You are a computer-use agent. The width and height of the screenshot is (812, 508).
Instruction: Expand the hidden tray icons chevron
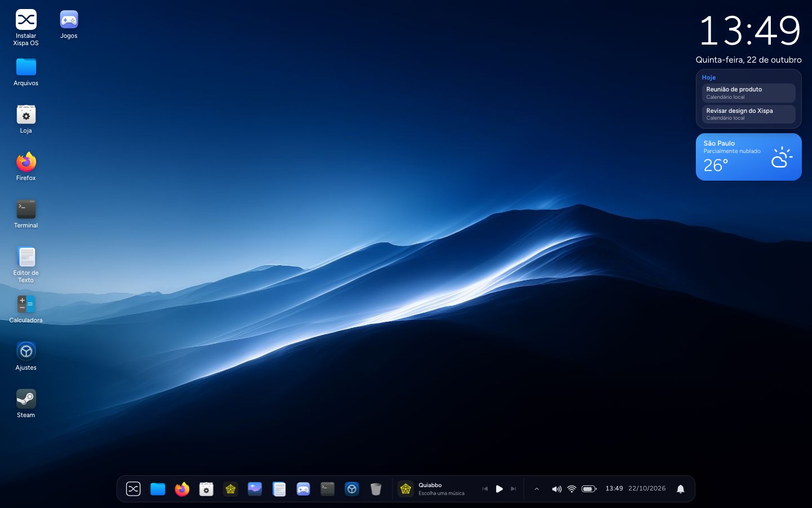coord(537,489)
